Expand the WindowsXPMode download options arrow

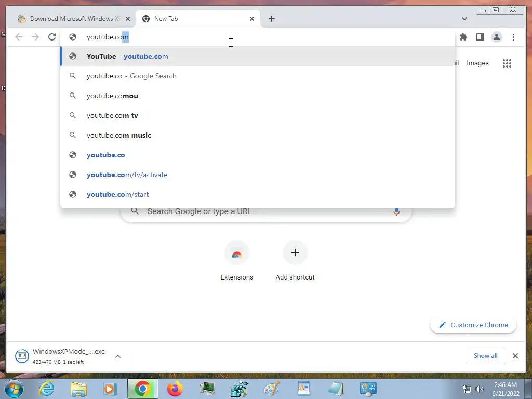pos(118,356)
